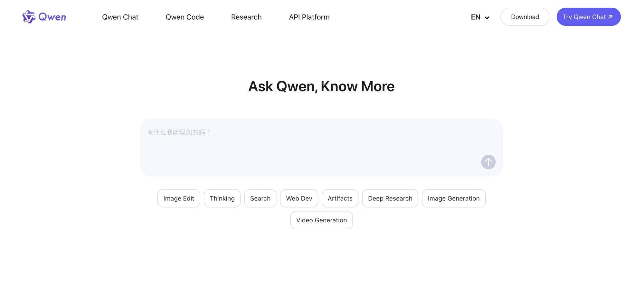Open the EN language dropdown

click(479, 17)
